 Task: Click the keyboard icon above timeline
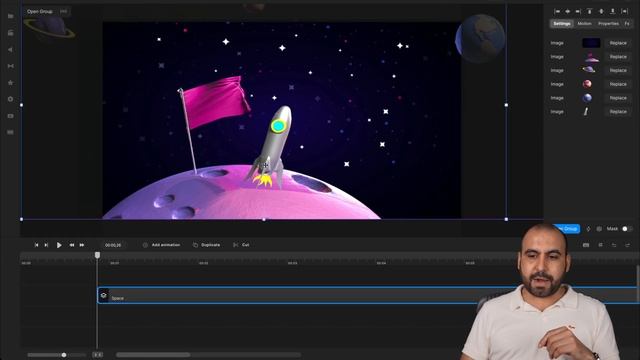point(586,245)
